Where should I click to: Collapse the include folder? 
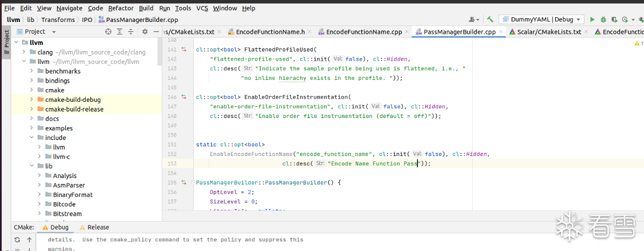point(32,137)
